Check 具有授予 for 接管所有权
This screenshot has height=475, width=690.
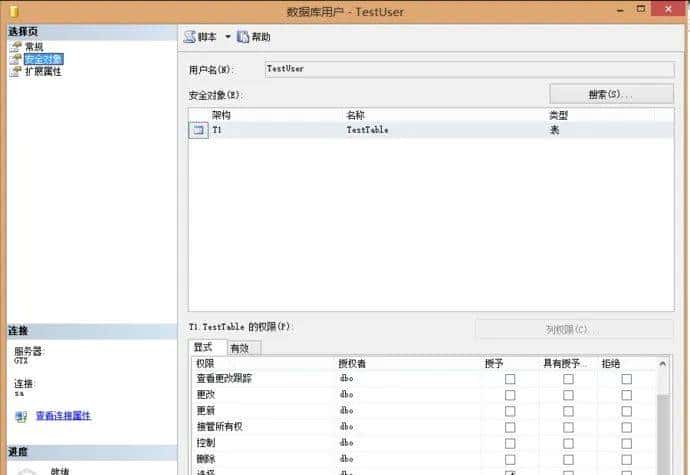[x=568, y=427]
